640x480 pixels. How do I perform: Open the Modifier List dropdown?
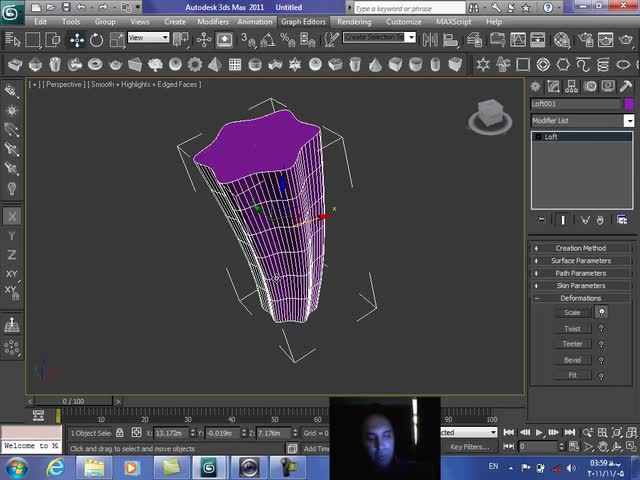pos(629,120)
